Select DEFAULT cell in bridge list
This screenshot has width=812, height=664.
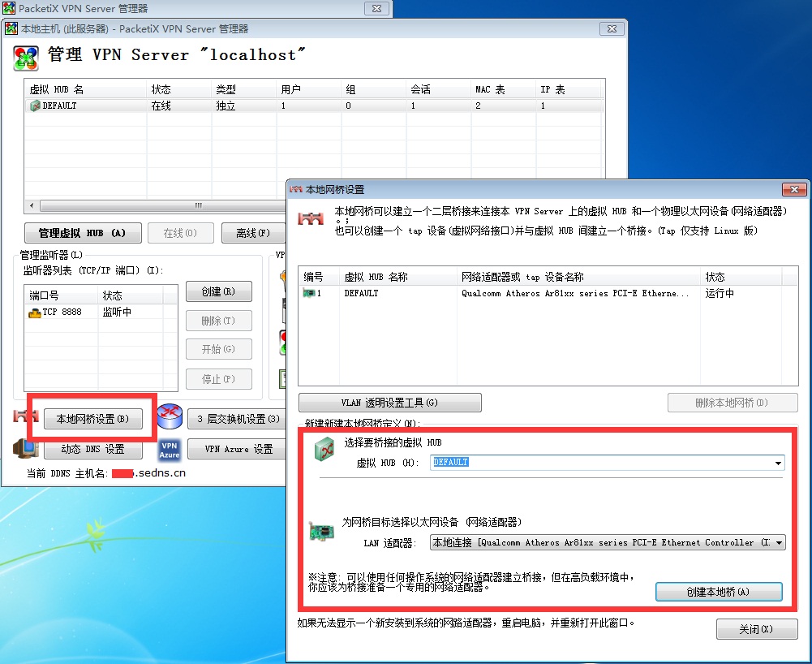362,293
